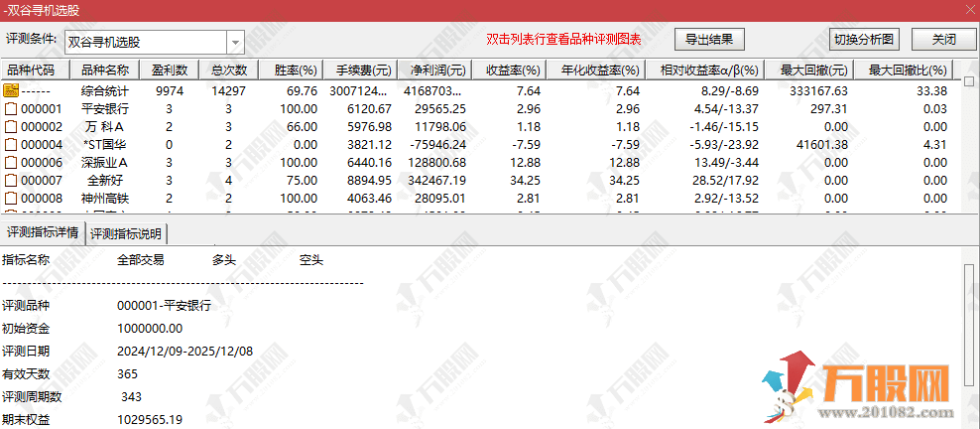Click the 期末权益 value 1029565.19

150,420
